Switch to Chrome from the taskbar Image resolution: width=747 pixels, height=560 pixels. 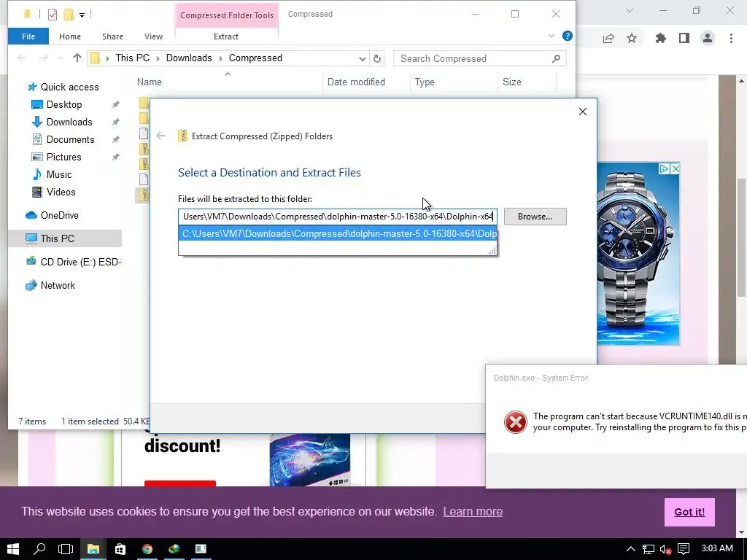[147, 549]
